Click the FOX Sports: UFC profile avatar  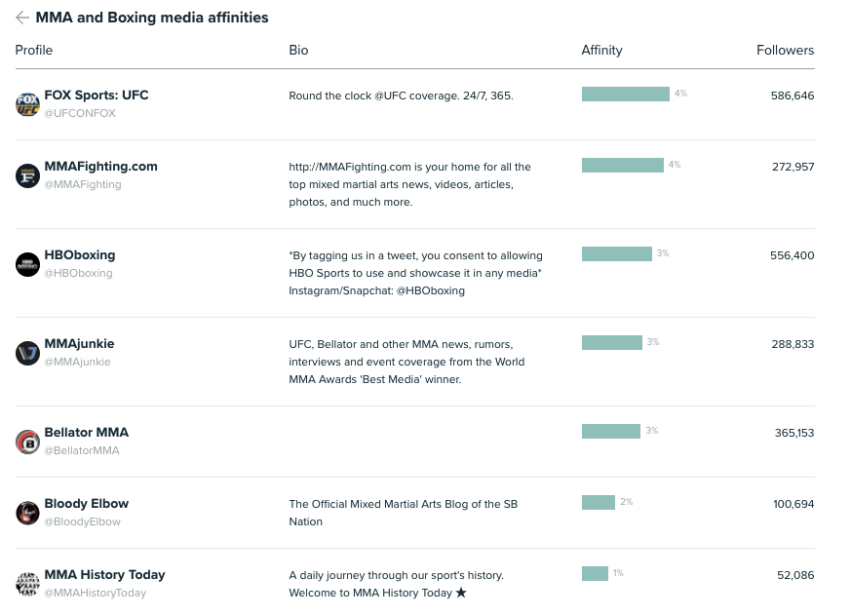[27, 104]
